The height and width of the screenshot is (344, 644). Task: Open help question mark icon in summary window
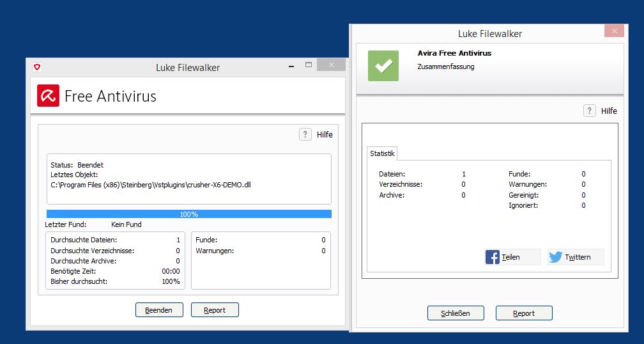[589, 111]
